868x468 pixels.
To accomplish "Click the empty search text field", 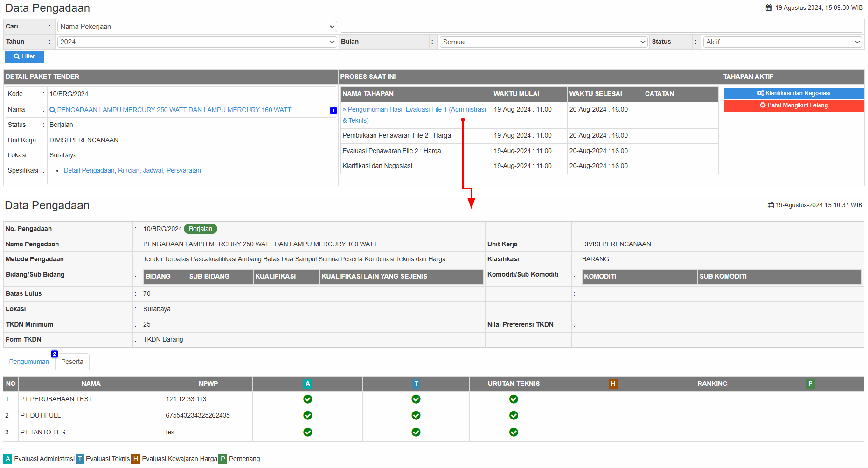I will (601, 27).
